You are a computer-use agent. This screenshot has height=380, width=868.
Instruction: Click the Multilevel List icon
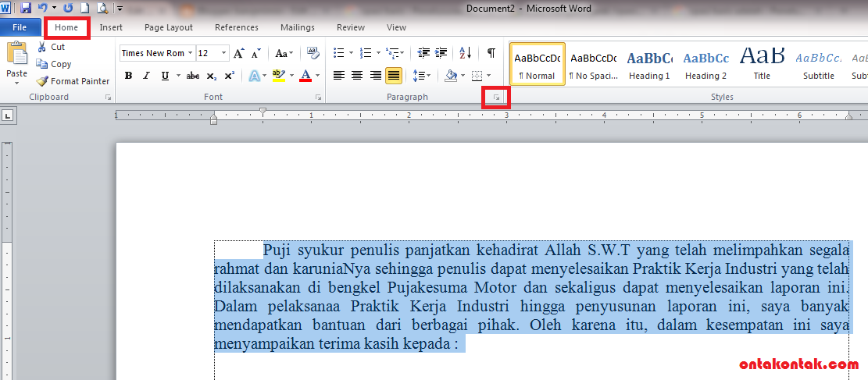(391, 53)
